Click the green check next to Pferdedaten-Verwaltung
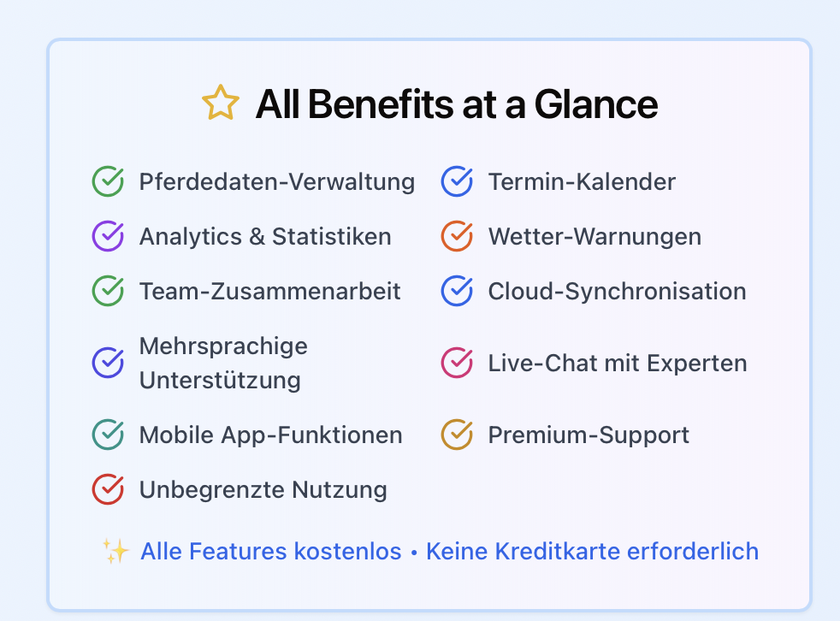Viewport: 840px width, 621px height. 108,181
